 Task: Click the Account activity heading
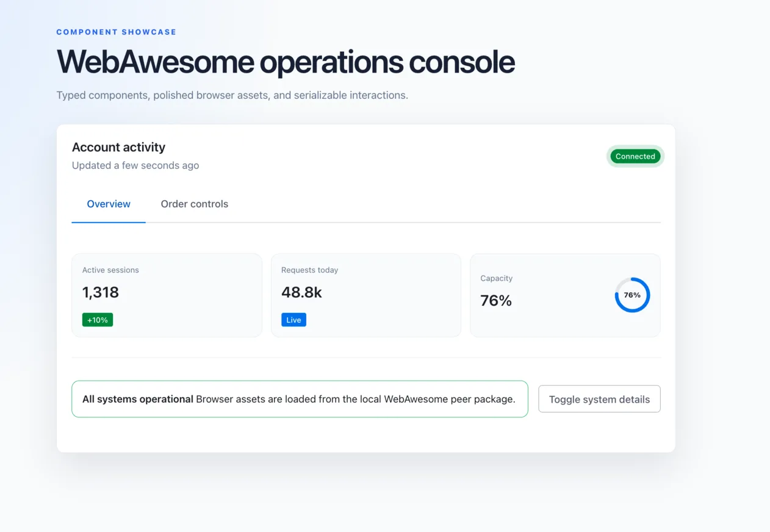click(118, 147)
